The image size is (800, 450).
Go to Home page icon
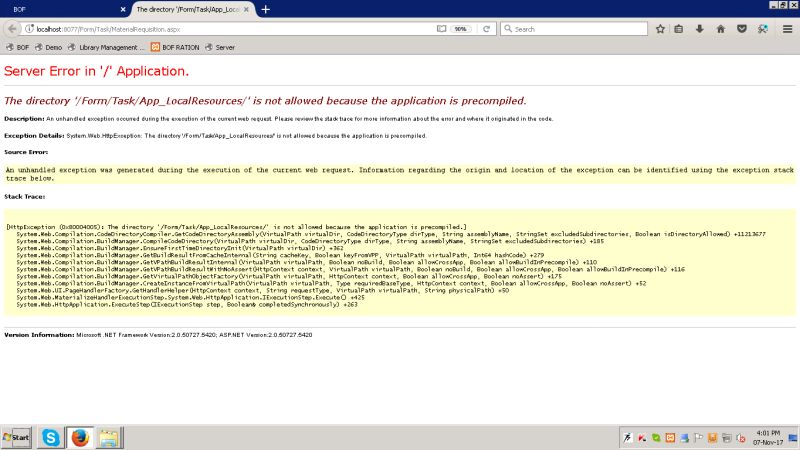(x=720, y=29)
